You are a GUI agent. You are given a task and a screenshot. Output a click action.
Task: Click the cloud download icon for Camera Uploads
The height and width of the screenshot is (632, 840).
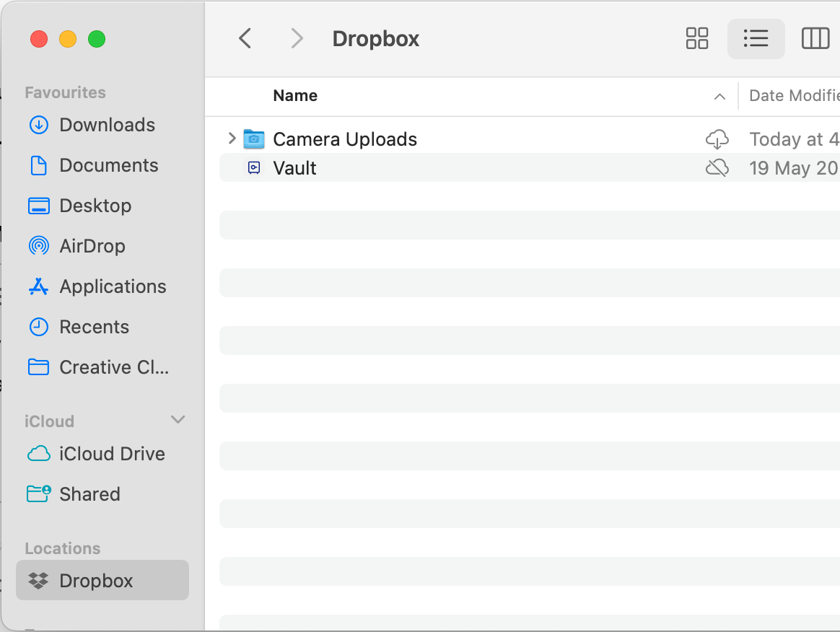point(717,139)
